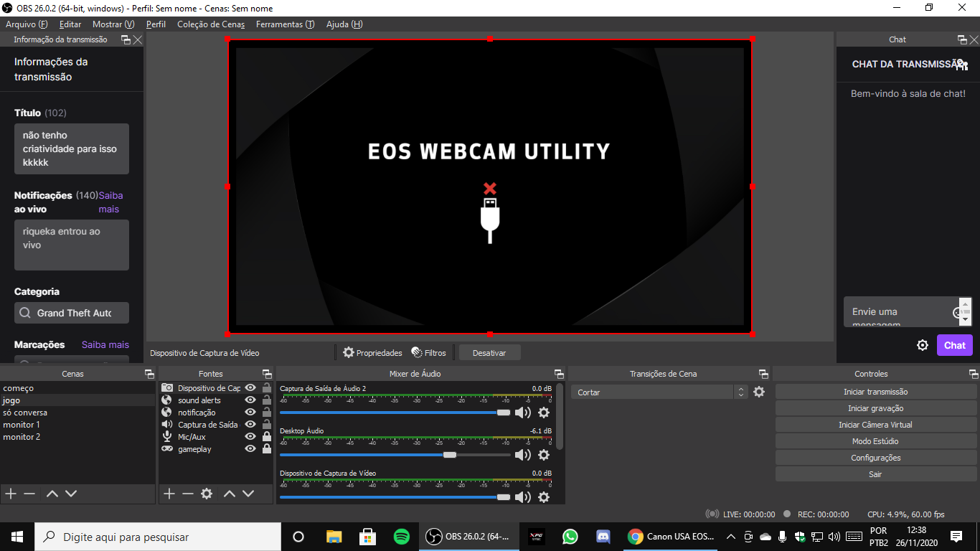The image size is (980, 551).
Task: Remove selected source with minus icon
Action: point(188,494)
